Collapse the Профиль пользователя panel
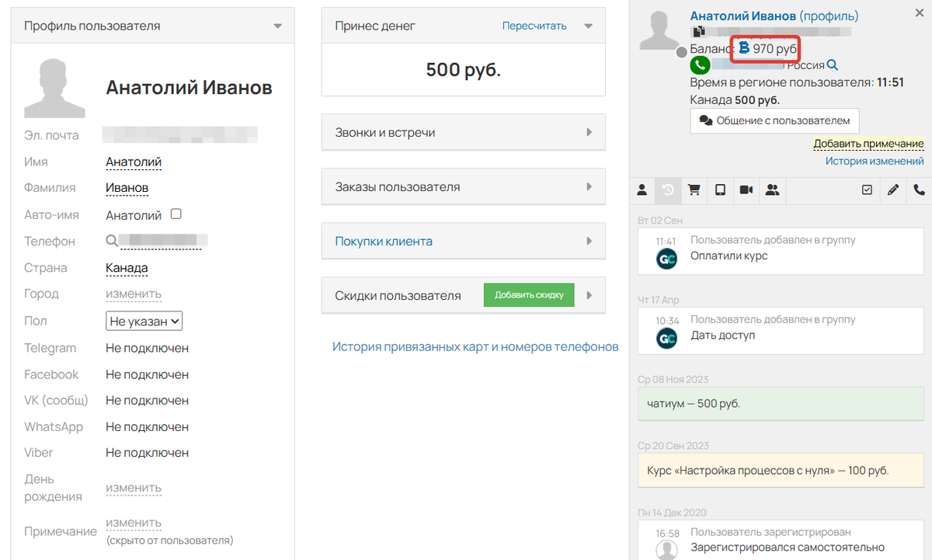Viewport: 932px width, 560px height. tap(277, 26)
